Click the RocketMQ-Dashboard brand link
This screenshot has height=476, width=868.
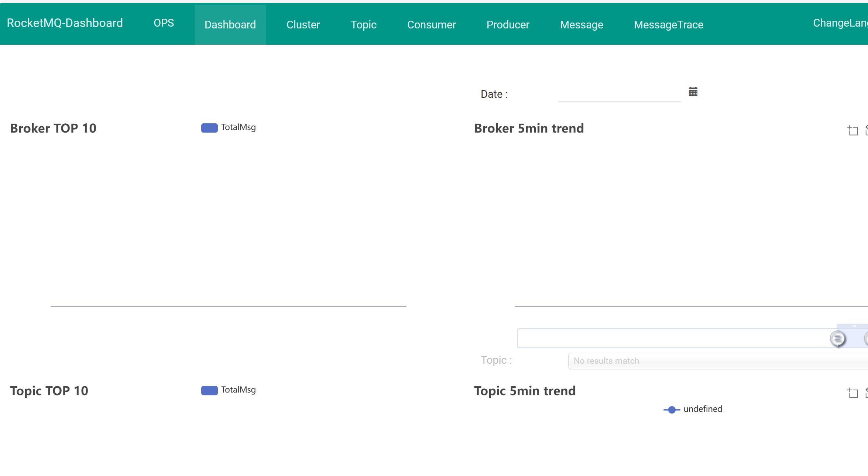pos(65,23)
